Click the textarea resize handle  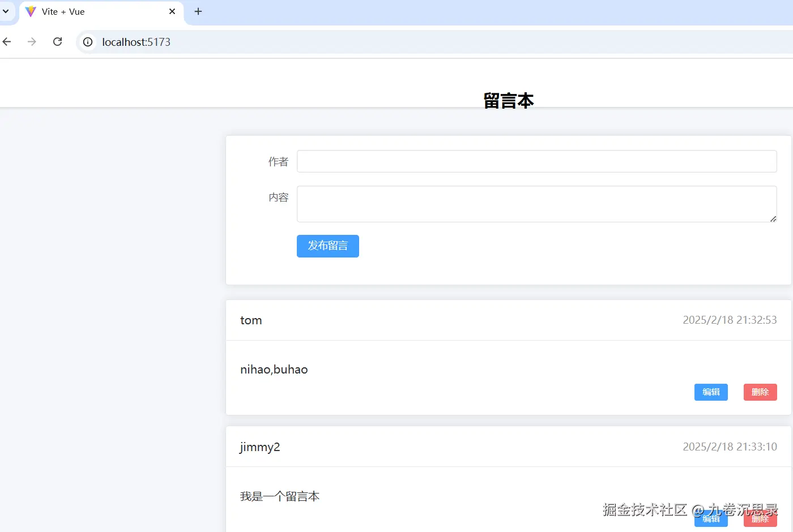pos(773,218)
